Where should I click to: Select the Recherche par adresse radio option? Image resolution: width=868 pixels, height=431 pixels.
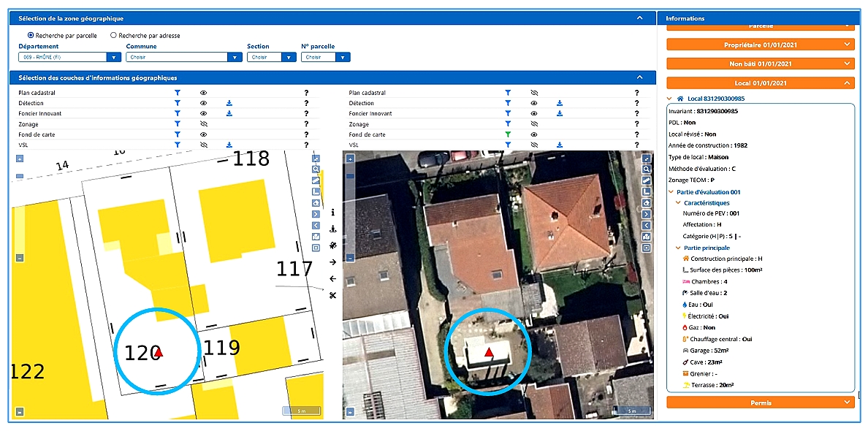point(113,35)
